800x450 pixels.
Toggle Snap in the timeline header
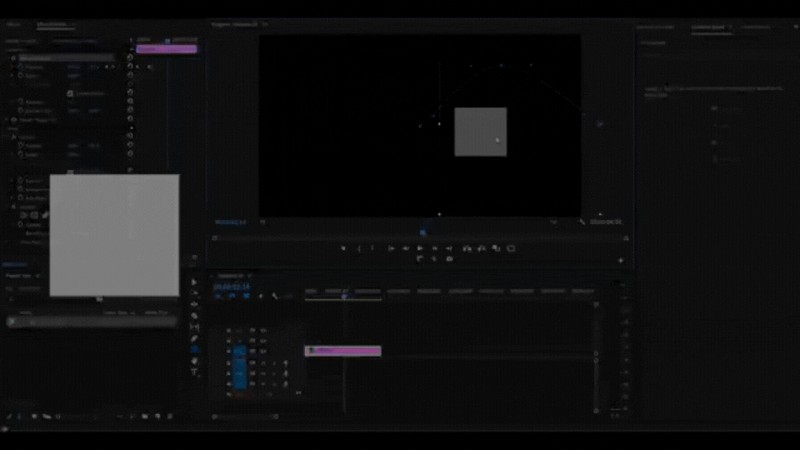pos(232,296)
